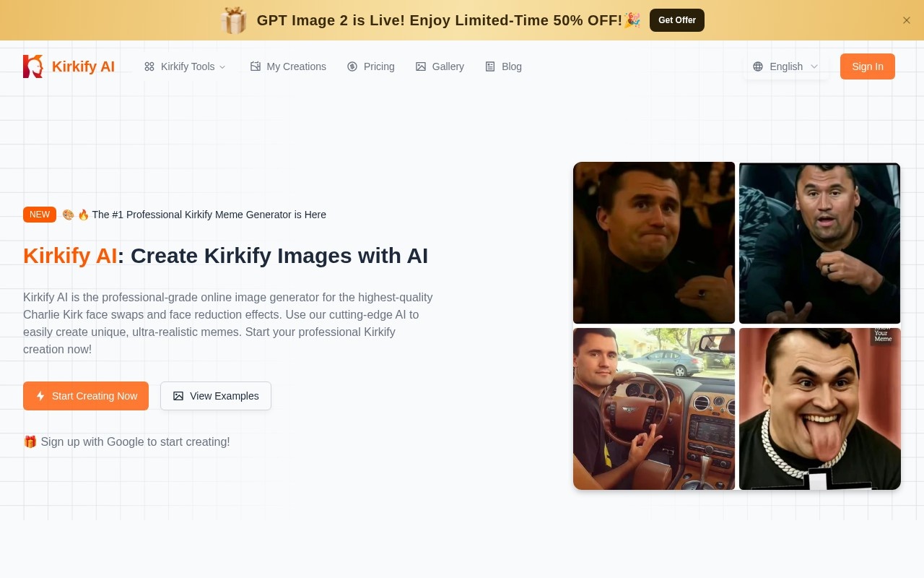Click View Examples button
Image resolution: width=924 pixels, height=578 pixels.
[x=216, y=396]
